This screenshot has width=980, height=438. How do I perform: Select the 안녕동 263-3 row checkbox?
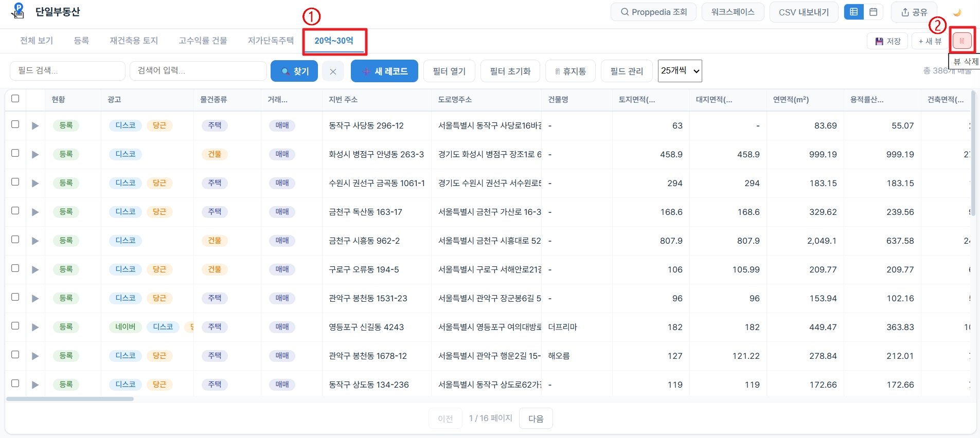coord(15,153)
